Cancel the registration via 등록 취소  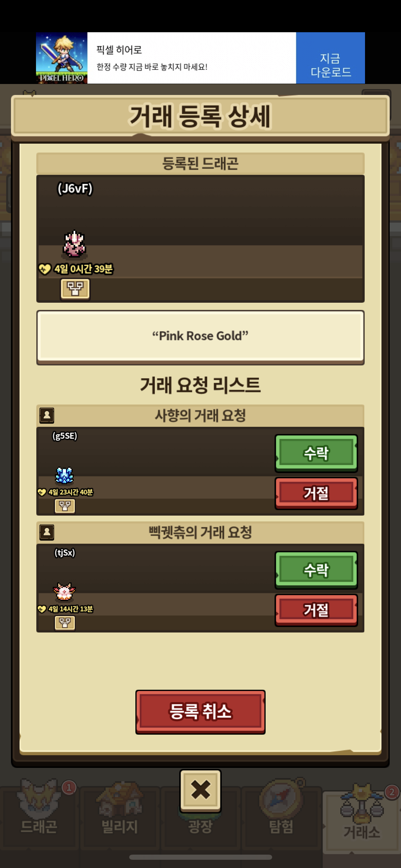click(x=200, y=712)
